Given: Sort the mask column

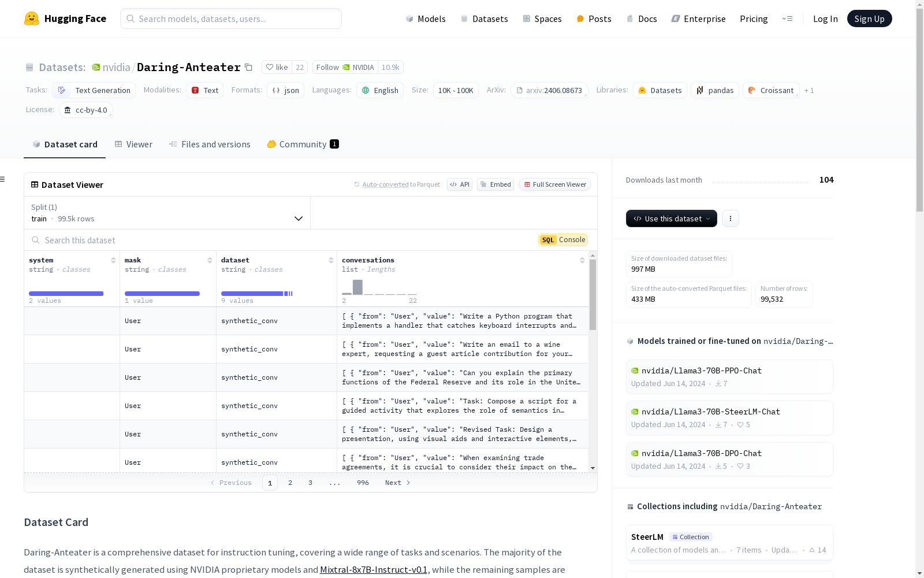Looking at the screenshot, I should tap(210, 260).
